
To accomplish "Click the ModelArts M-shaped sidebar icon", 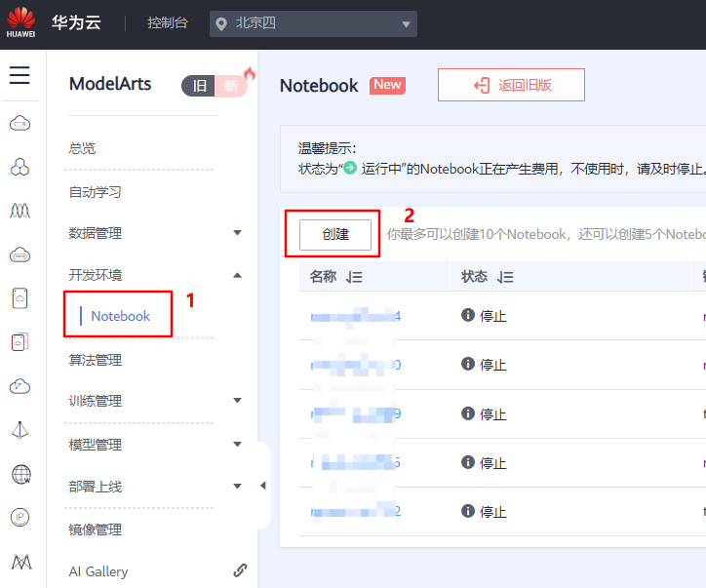I will point(21,562).
